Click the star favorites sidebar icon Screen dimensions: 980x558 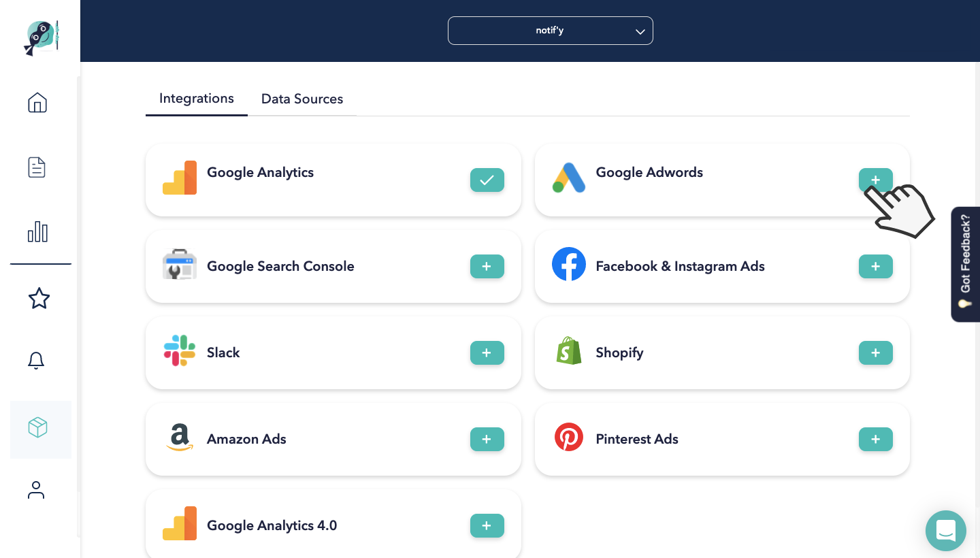coord(39,298)
